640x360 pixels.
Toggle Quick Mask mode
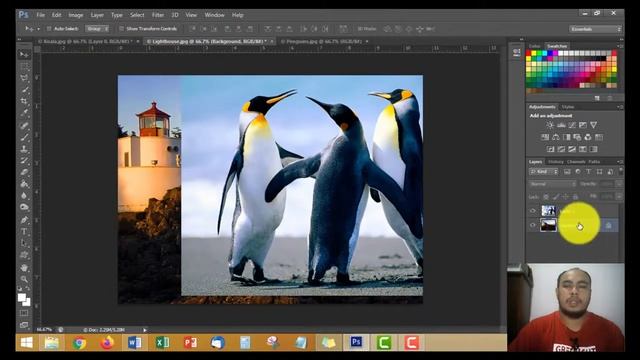pos(24,313)
